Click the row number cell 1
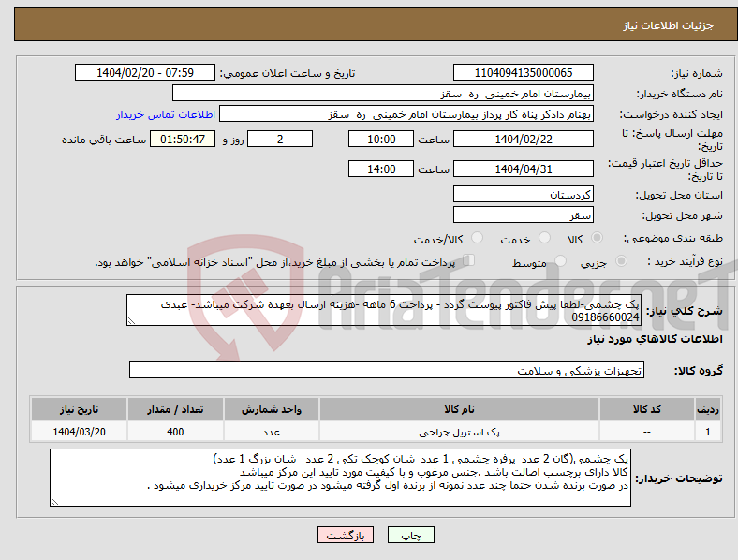 point(708,432)
